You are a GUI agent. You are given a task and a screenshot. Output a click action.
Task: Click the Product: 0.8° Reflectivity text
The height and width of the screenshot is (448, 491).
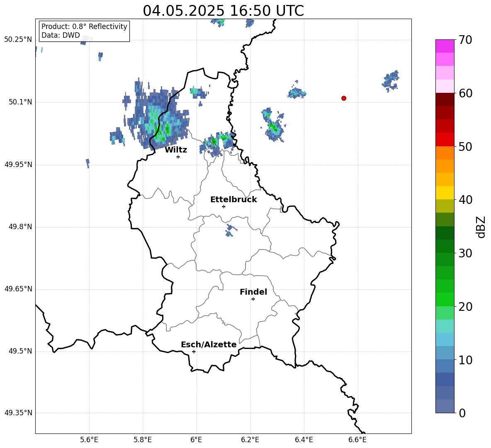[x=84, y=27]
